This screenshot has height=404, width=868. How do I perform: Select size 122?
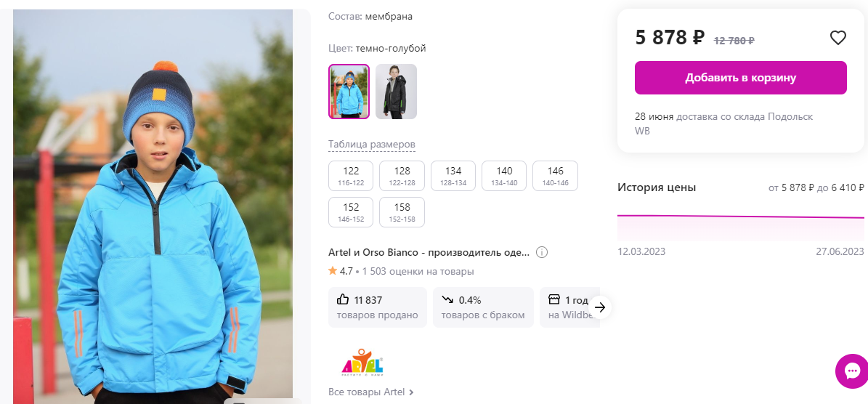(x=351, y=176)
